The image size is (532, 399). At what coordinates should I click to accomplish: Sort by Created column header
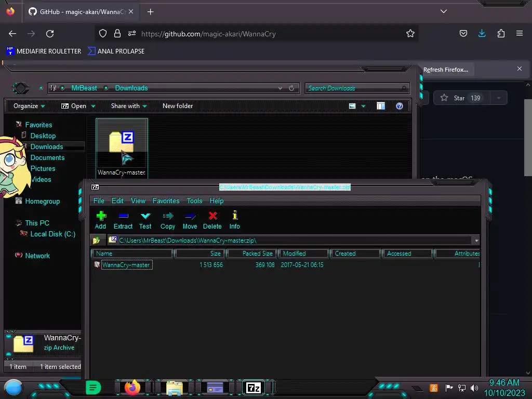coord(355,254)
